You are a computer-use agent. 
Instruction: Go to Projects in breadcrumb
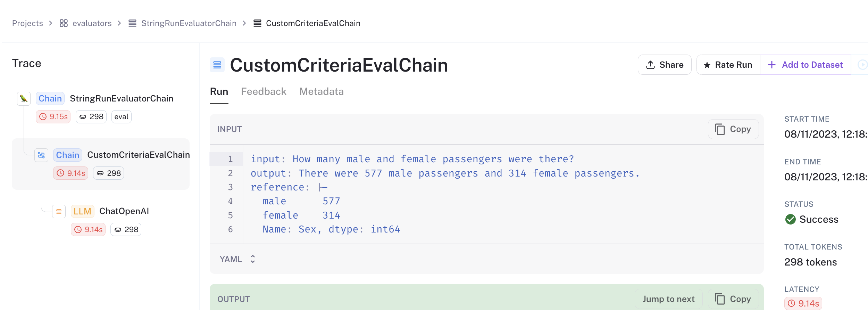pyautogui.click(x=27, y=23)
